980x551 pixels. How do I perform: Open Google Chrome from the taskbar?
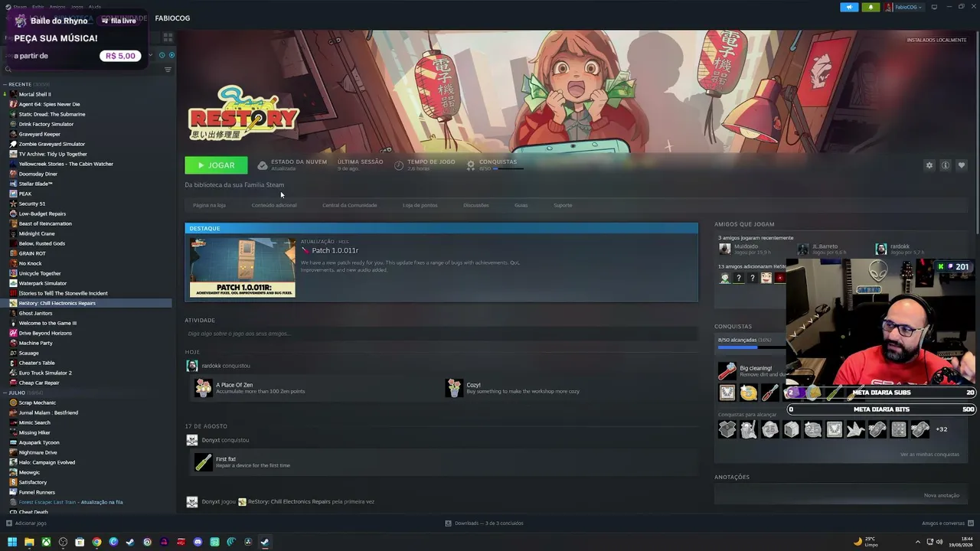(96, 542)
